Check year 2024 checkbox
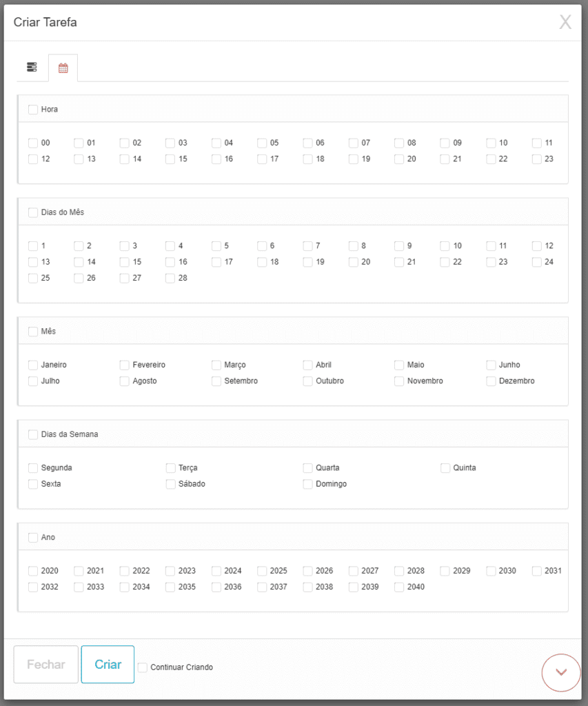The image size is (588, 706). (x=216, y=571)
